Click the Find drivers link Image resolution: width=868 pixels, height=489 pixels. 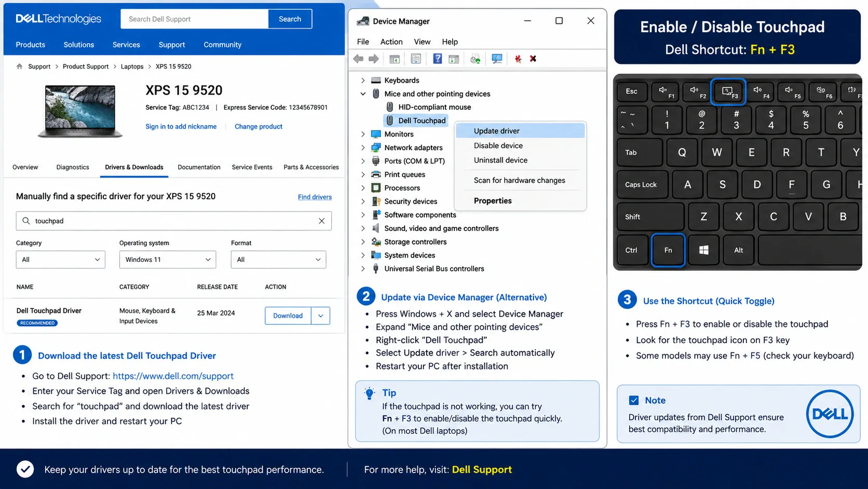click(x=315, y=197)
